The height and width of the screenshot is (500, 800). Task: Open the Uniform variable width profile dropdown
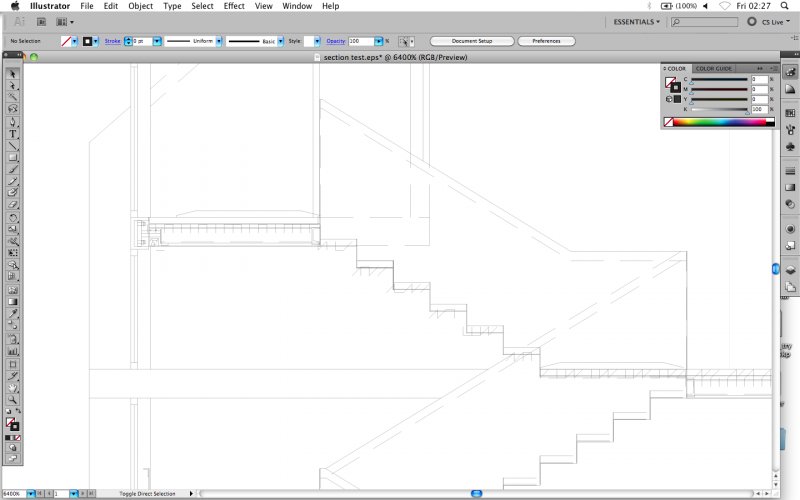pos(219,41)
